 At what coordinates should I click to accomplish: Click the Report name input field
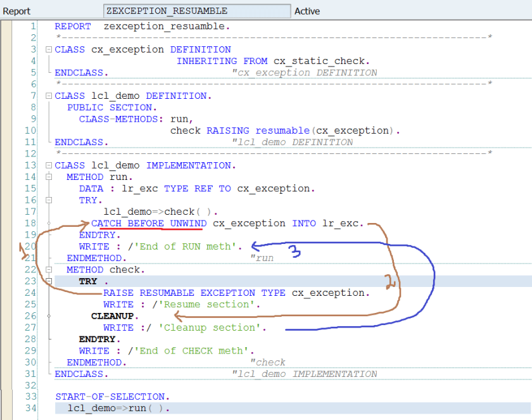coord(197,11)
